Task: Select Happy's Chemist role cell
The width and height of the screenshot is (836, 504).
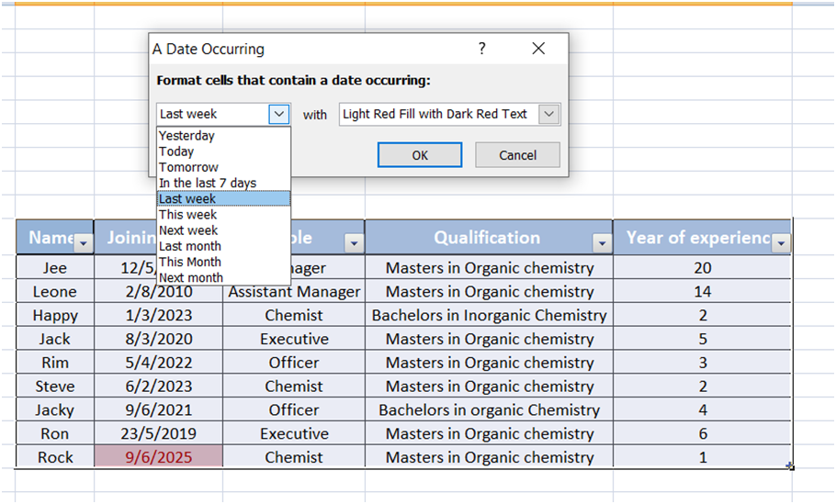Action: point(294,315)
